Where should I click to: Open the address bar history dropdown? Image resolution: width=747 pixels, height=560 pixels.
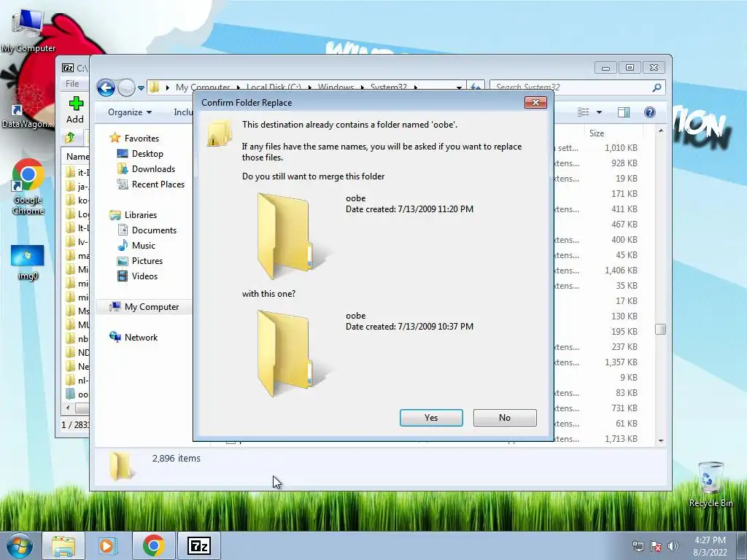459,87
